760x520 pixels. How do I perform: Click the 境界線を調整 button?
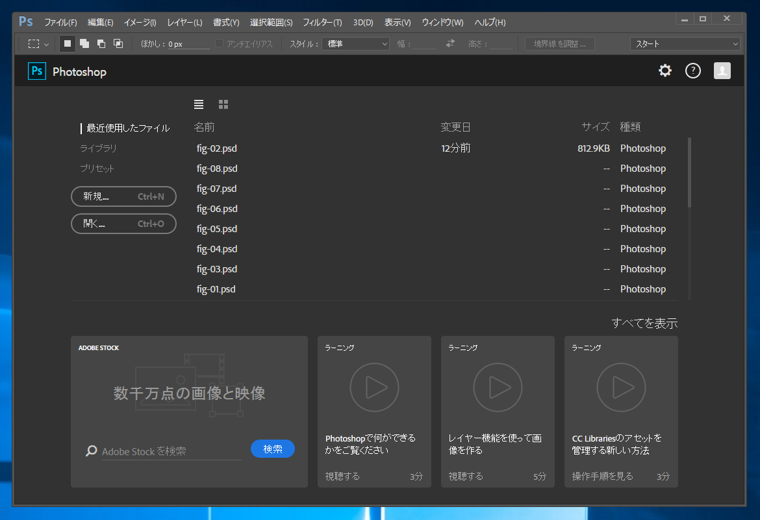coord(560,44)
